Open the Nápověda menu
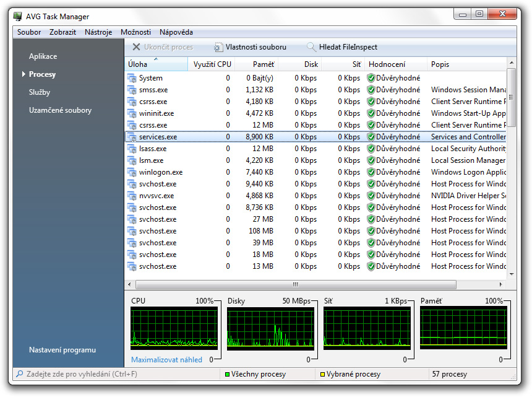The width and height of the screenshot is (532, 397). [176, 32]
